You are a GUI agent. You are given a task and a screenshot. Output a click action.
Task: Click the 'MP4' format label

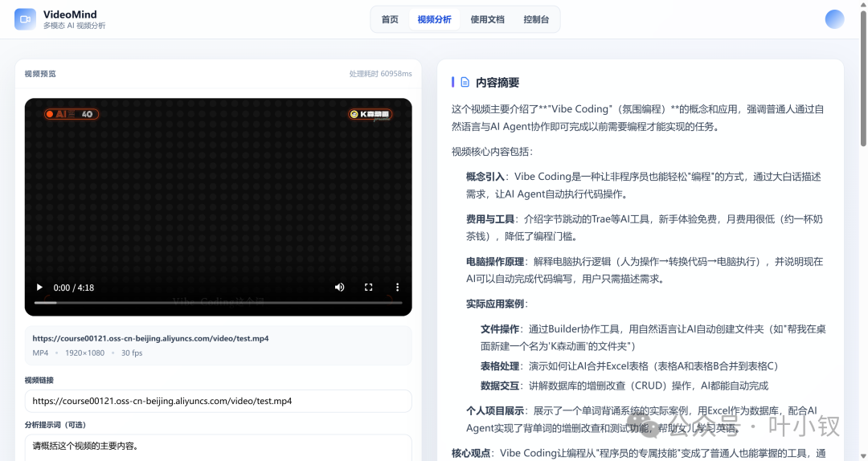coord(40,353)
